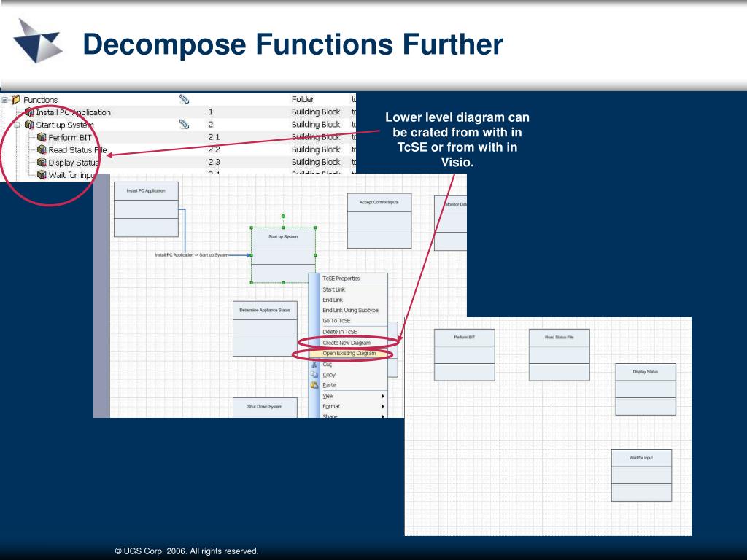The width and height of the screenshot is (747, 560).
Task: Click the Perform BIT building block icon
Action: pyautogui.click(x=42, y=137)
